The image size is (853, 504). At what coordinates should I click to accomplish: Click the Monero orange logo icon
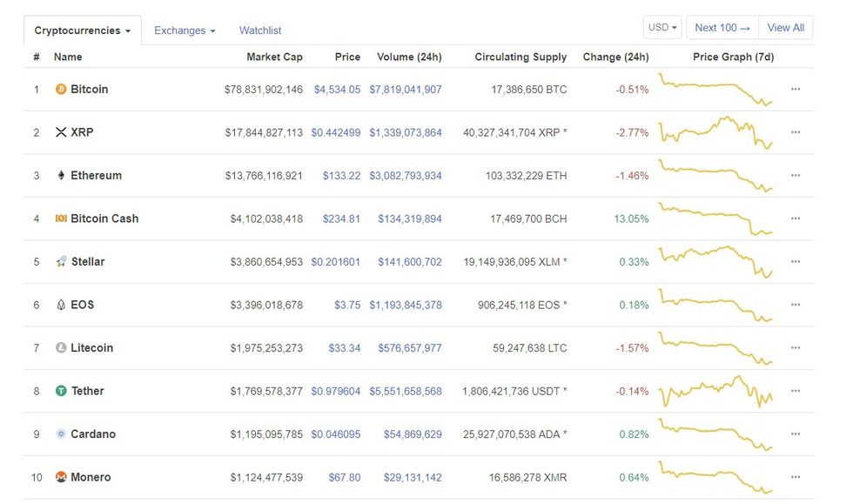click(x=61, y=478)
